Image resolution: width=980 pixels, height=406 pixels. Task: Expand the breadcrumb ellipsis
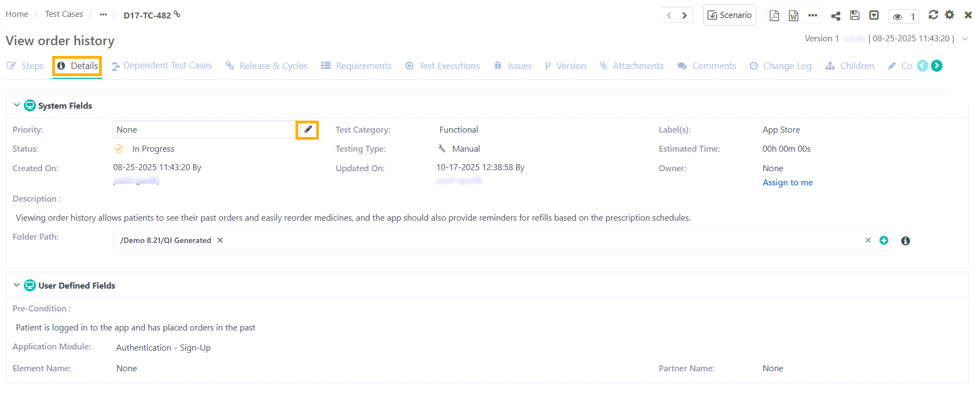pos(103,15)
